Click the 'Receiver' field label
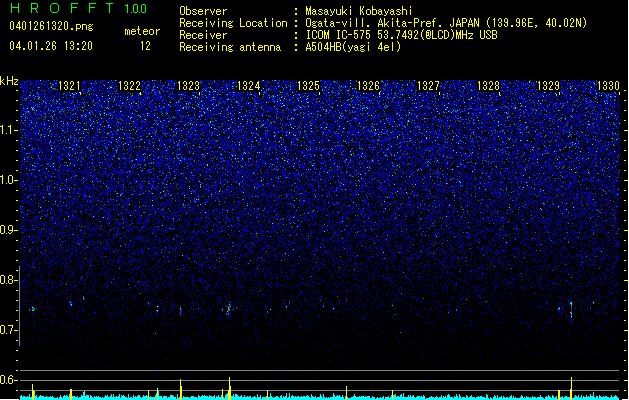Image resolution: width=629 pixels, height=400 pixels. [203, 35]
